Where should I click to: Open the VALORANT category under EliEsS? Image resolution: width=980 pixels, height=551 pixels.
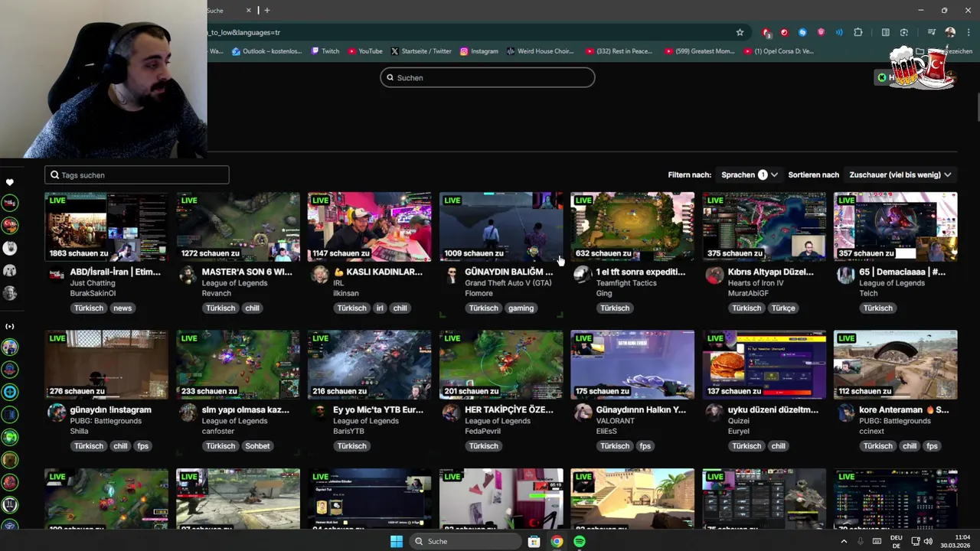point(616,421)
